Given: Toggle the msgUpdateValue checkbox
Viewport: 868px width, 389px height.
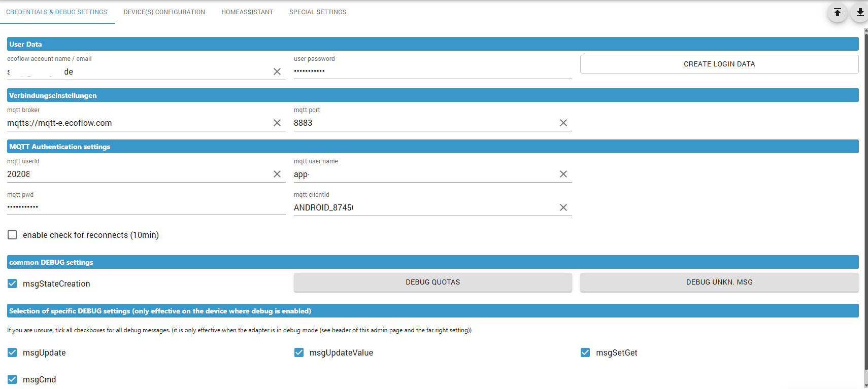Looking at the screenshot, I should [299, 352].
